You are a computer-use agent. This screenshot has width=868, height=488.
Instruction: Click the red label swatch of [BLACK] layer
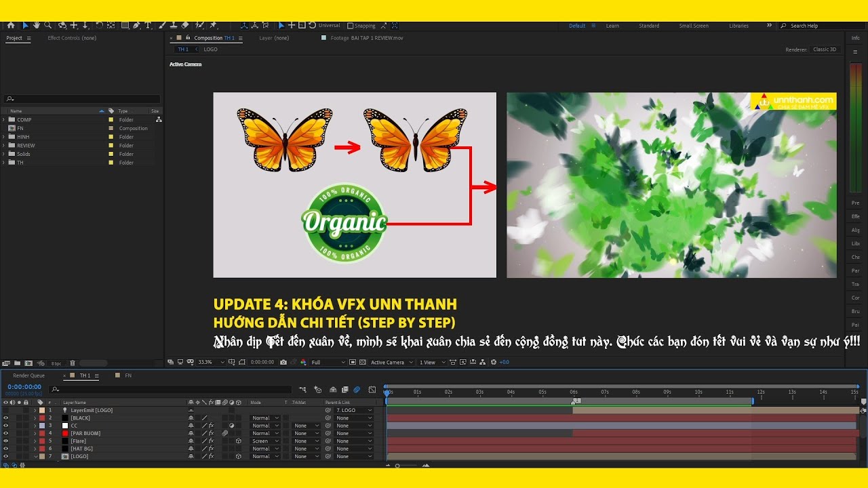(41, 418)
